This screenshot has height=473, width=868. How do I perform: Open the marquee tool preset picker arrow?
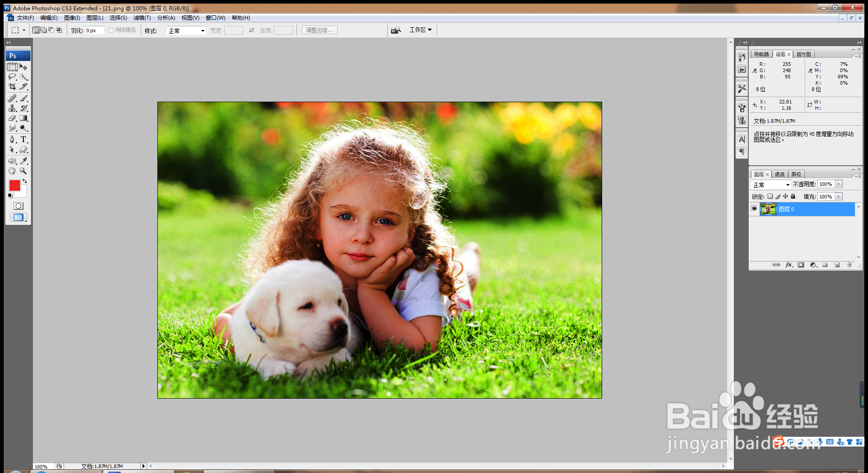24,30
